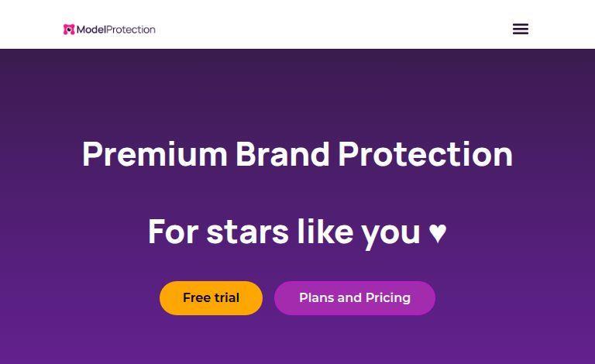The image size is (595, 364).
Task: Click the word "you" before the heart
Action: [391, 232]
